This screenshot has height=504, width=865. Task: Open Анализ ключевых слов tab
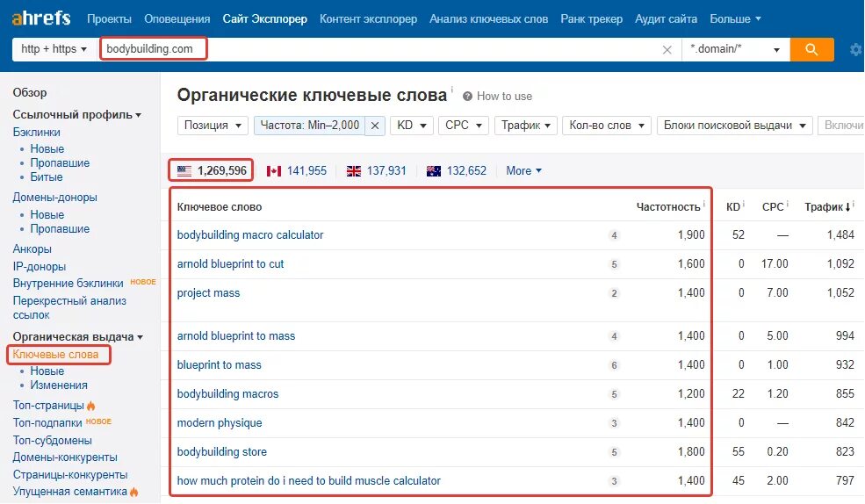point(489,18)
